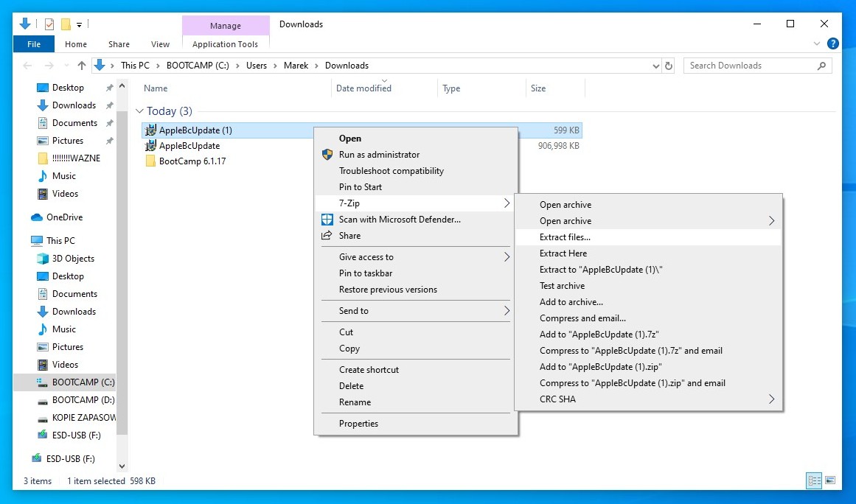Click the BootCamp 6.1.17 folder icon

click(x=150, y=161)
